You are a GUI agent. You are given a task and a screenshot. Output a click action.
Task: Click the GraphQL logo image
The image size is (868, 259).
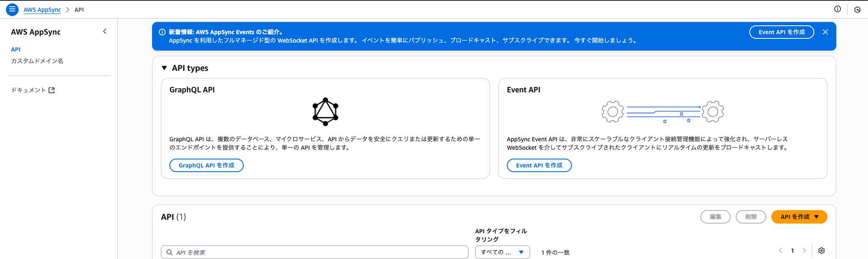pos(325,112)
